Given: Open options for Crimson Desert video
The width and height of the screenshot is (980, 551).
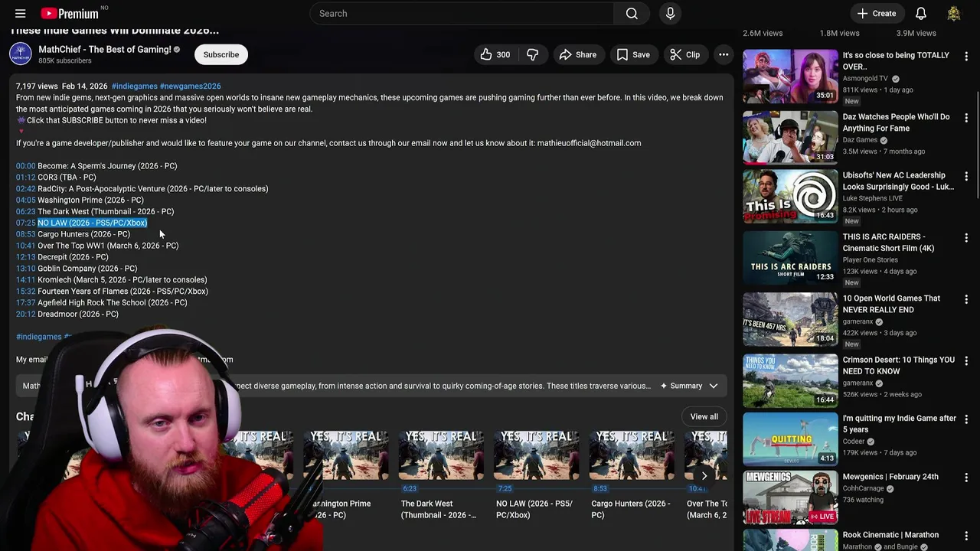Looking at the screenshot, I should [x=966, y=360].
